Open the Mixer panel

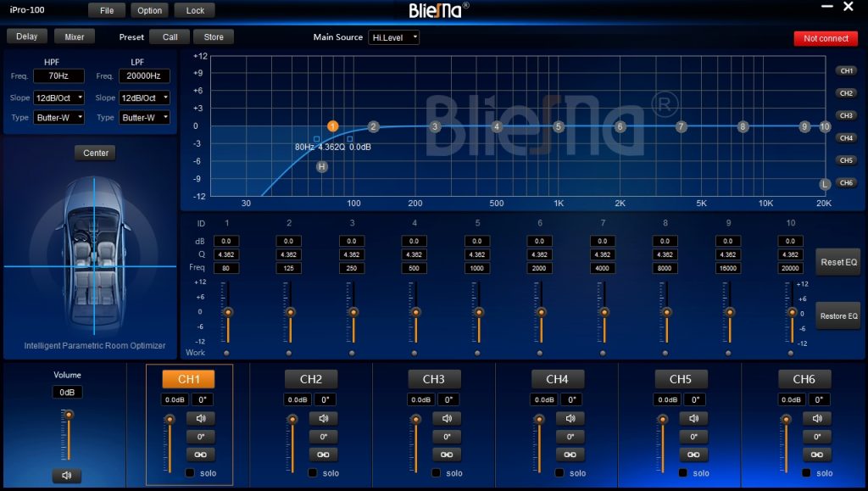(75, 37)
